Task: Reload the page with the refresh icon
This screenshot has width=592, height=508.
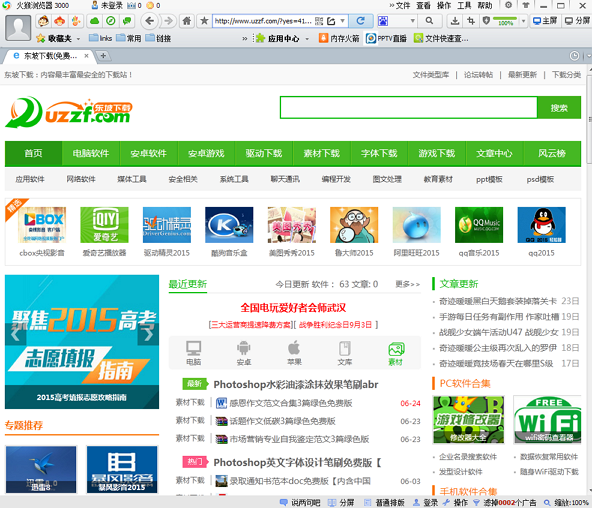Action: [361, 21]
